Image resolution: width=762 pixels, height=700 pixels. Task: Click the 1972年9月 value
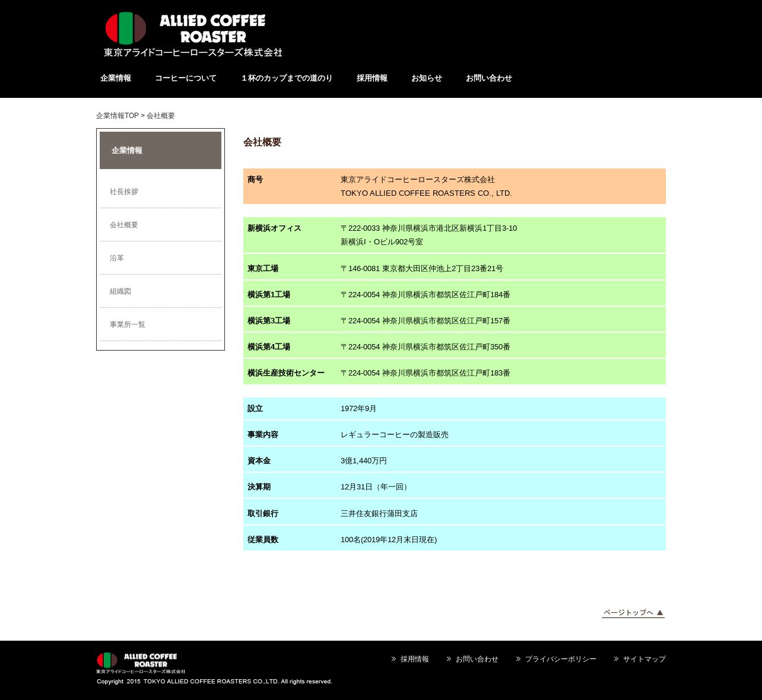tap(358, 409)
